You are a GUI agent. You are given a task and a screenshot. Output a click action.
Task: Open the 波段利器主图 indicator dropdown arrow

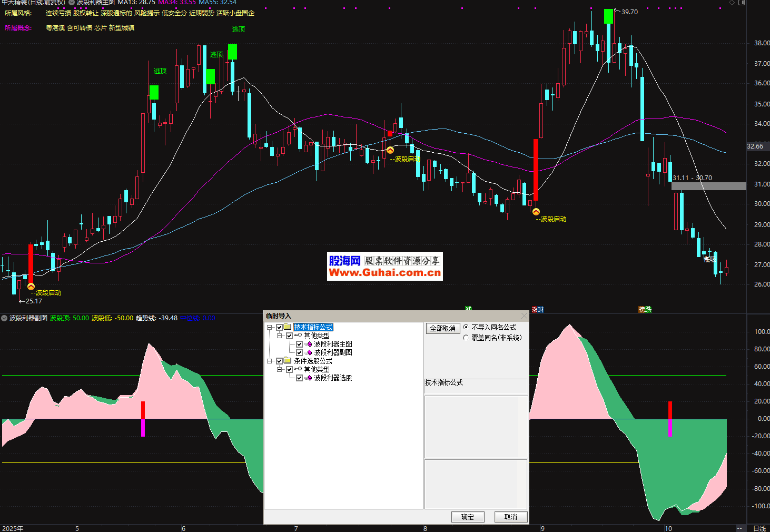(72, 3)
